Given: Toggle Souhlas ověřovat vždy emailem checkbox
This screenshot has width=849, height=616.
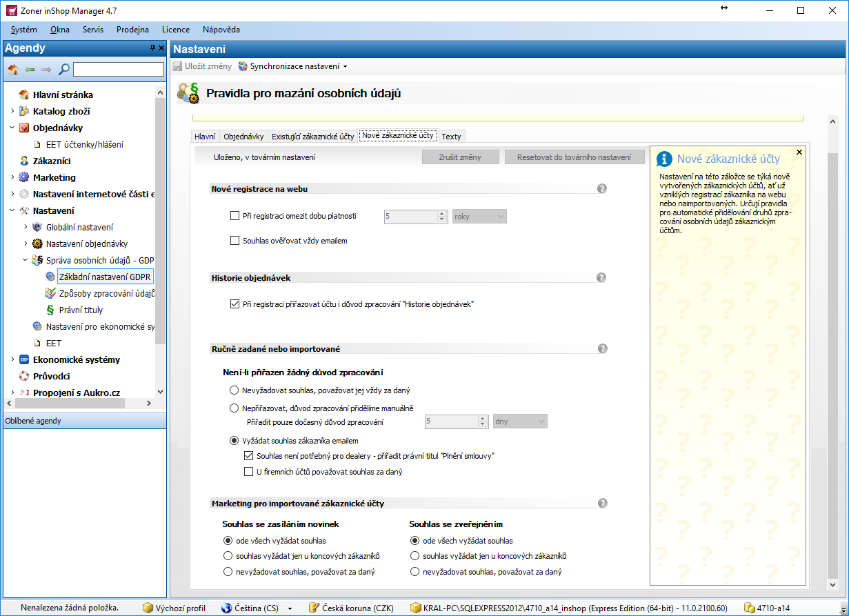Looking at the screenshot, I should pos(234,241).
